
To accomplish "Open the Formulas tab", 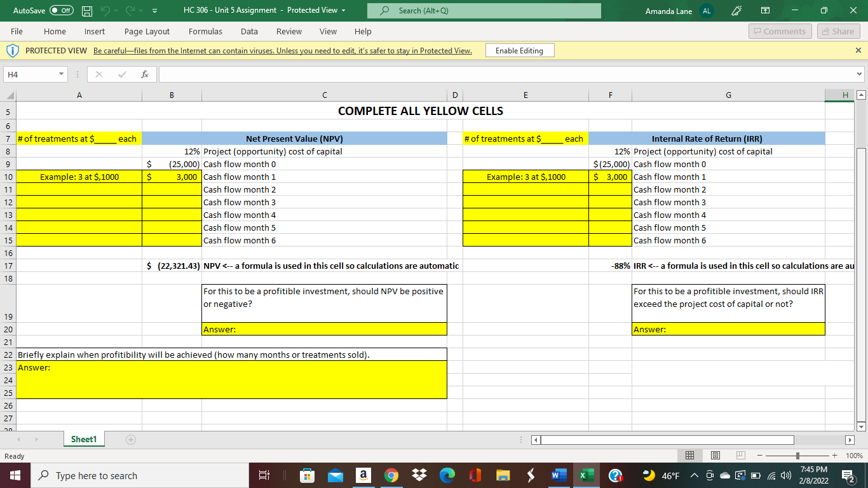I will click(x=205, y=31).
